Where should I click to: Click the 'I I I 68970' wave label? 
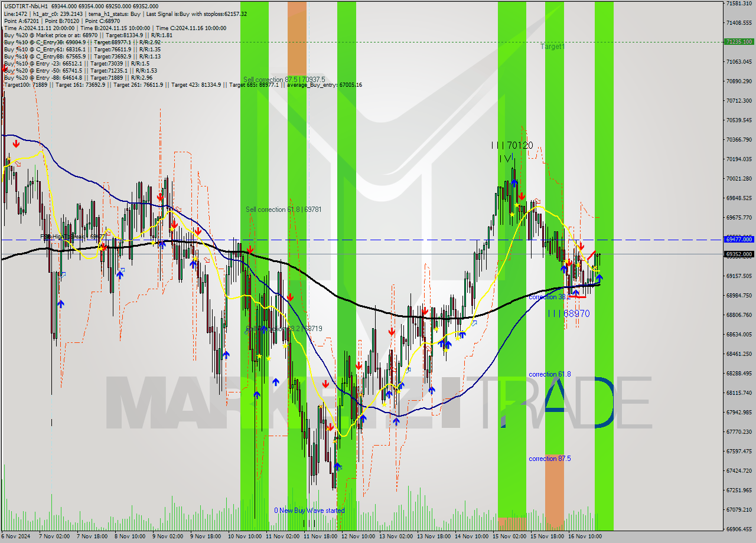click(x=568, y=313)
